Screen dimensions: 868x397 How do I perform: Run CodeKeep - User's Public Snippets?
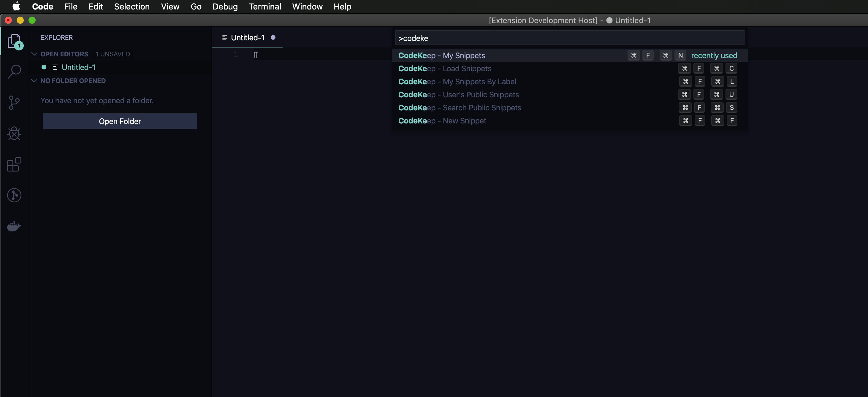569,95
